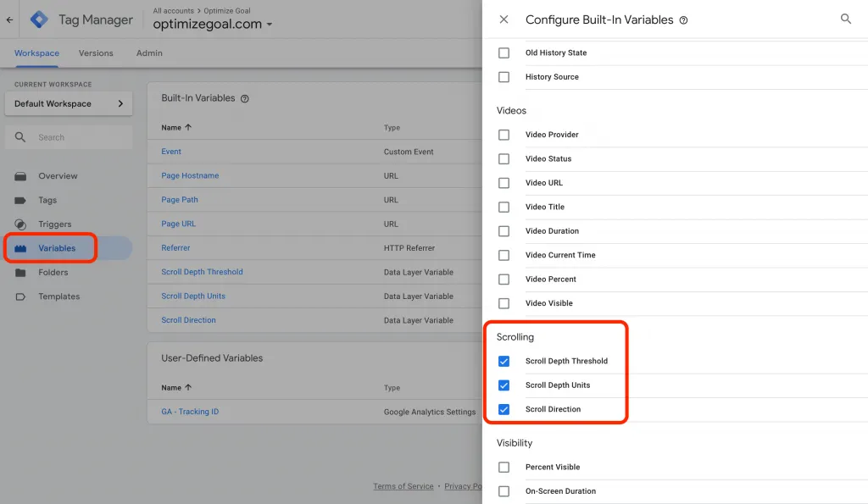Switch to the Versions tab
Screen dimensions: 868x504
[96, 53]
